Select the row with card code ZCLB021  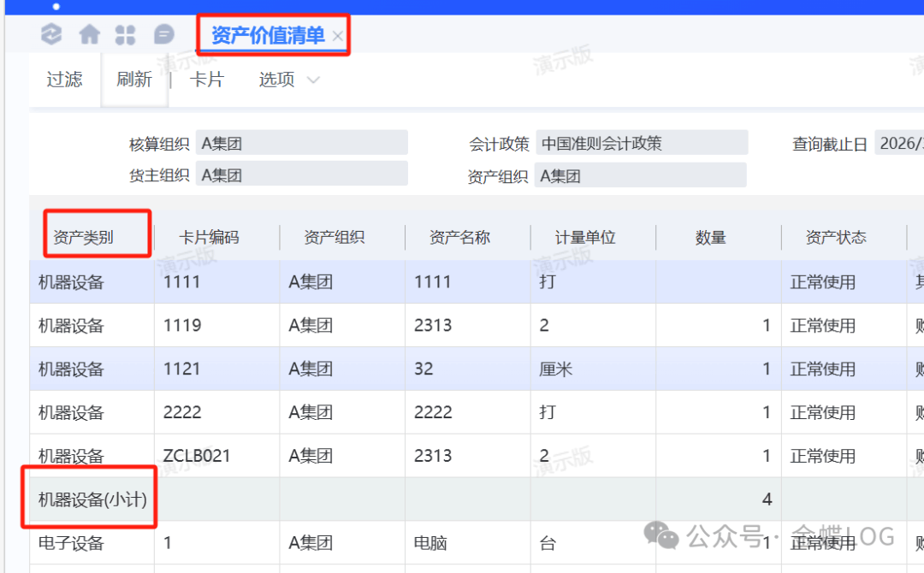[197, 456]
